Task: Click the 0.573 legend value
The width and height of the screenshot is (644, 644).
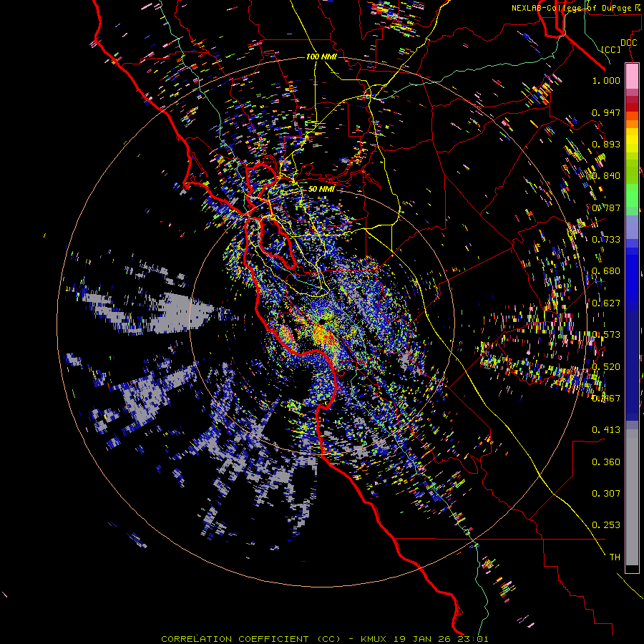Action: click(x=606, y=335)
